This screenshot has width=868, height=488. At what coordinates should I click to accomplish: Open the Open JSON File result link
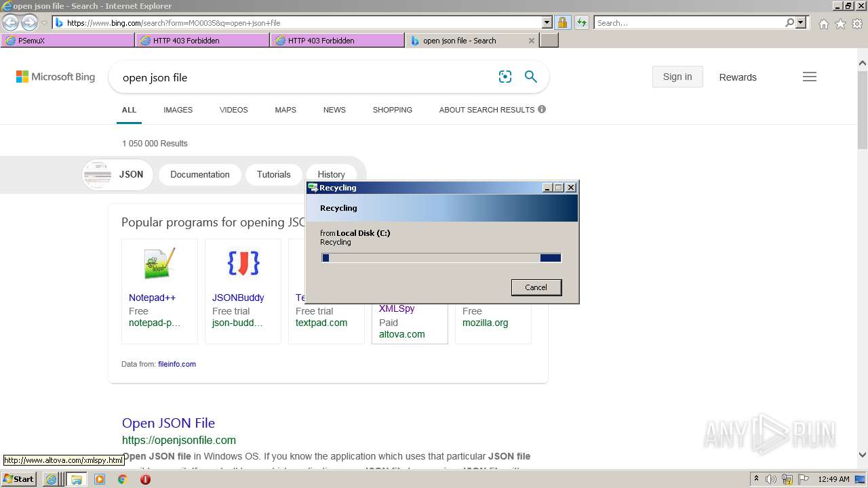pyautogui.click(x=168, y=423)
